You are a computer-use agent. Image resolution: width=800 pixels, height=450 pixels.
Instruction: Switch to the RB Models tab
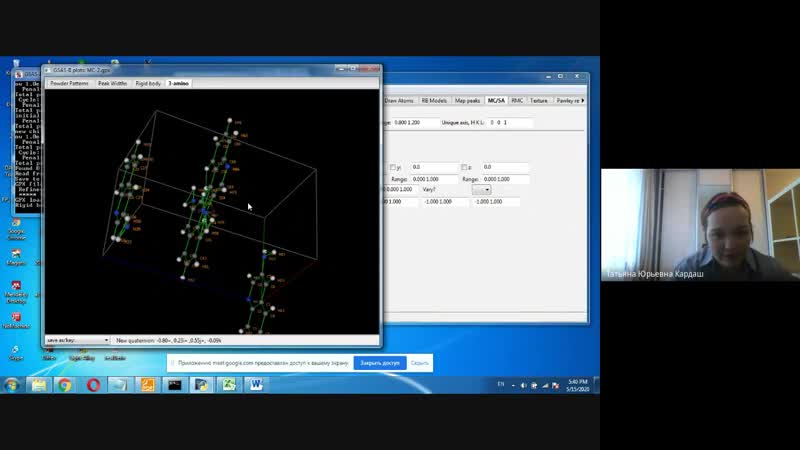pyautogui.click(x=434, y=101)
